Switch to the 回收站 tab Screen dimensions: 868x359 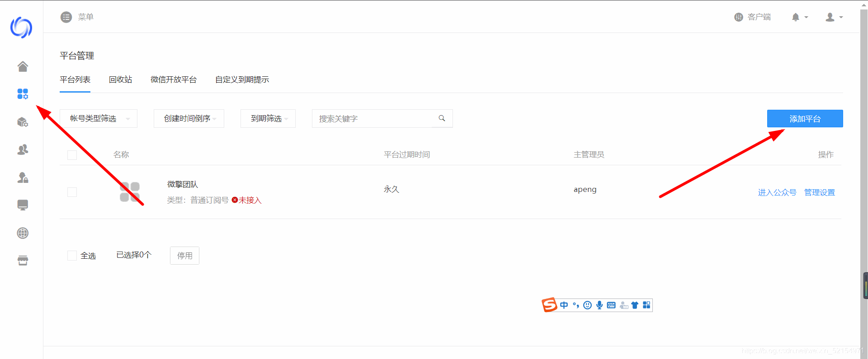(x=120, y=79)
